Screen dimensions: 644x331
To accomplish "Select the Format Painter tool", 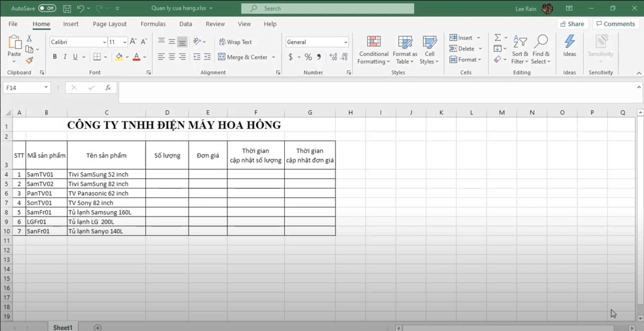I will pos(29,60).
